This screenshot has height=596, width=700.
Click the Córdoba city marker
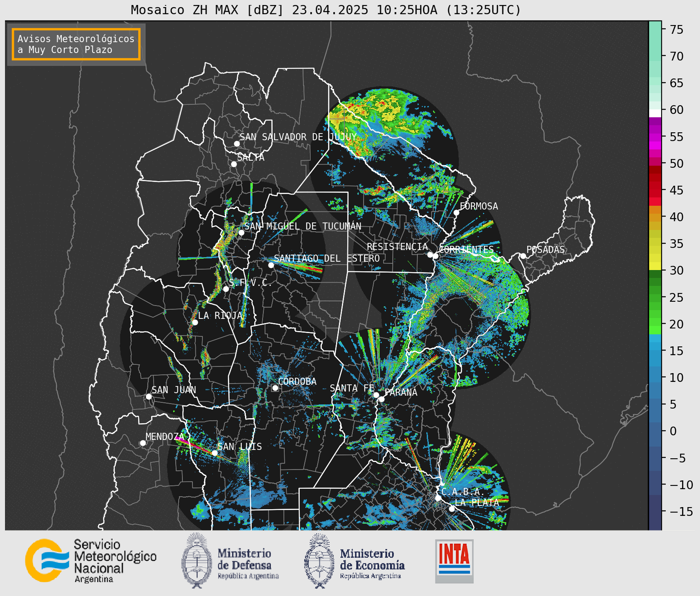[275, 388]
